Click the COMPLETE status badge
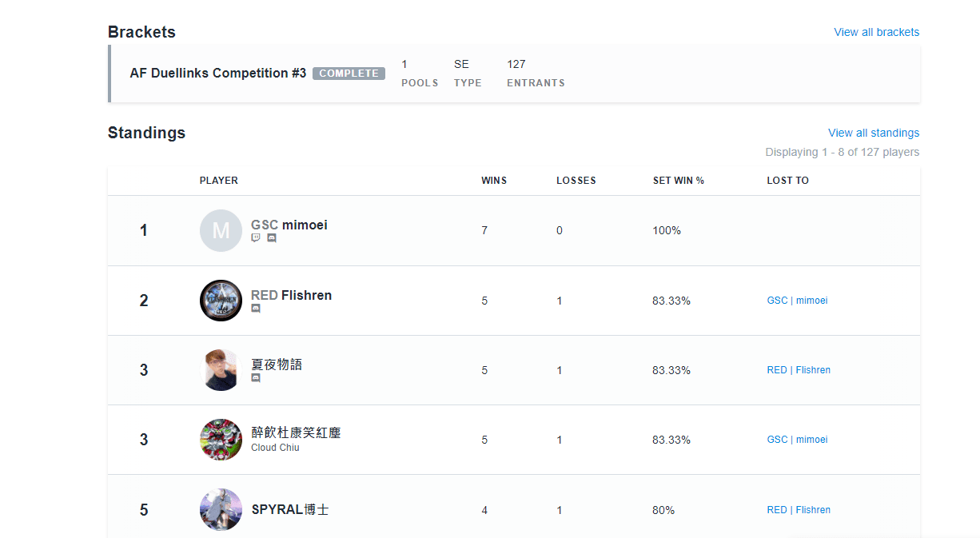This screenshot has width=980, height=538. 349,74
